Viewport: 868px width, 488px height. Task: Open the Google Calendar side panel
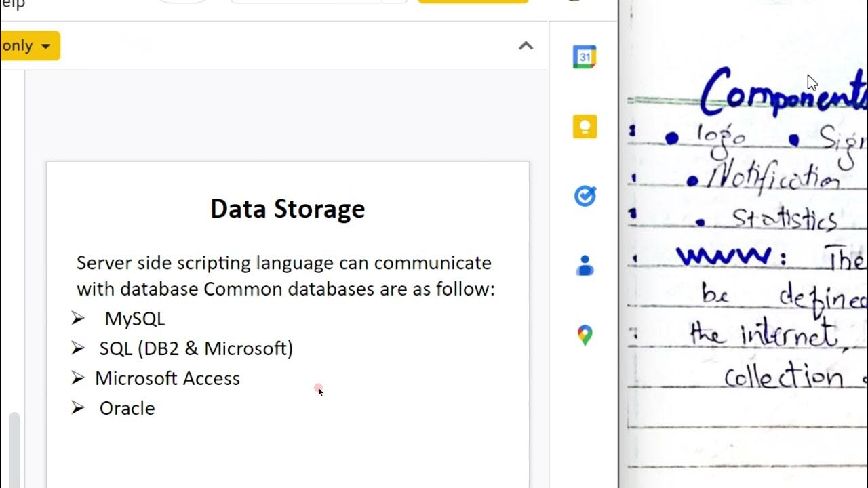tap(585, 57)
